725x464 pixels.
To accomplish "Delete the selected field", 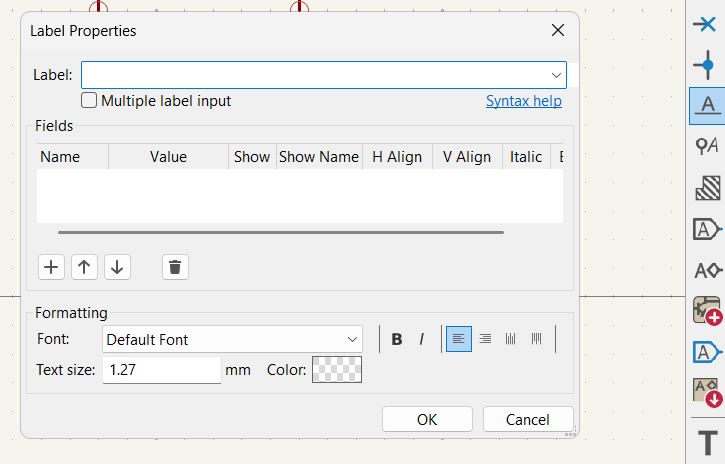I will click(x=175, y=267).
